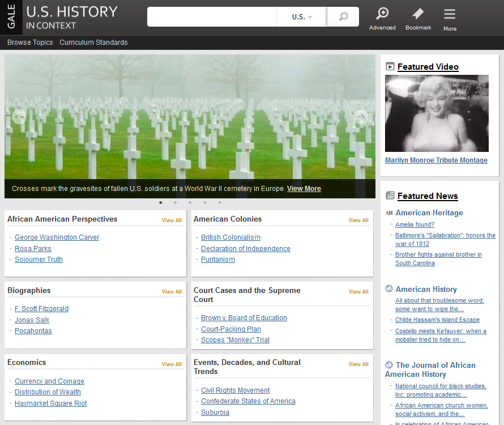This screenshot has width=504, height=425.
Task: Click the GALE logo
Action: (11, 17)
